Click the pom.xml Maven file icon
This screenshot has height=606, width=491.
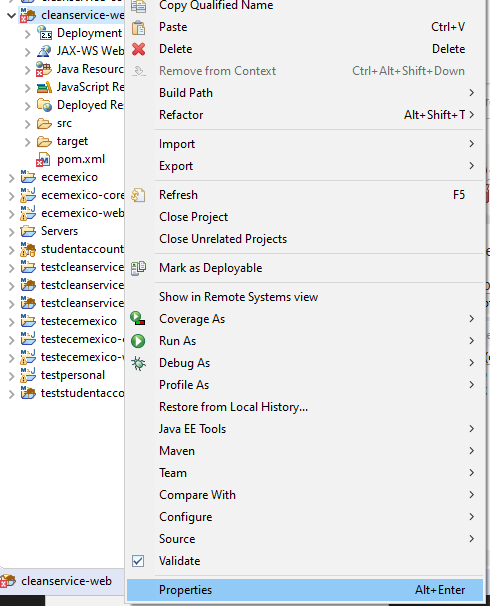43,160
